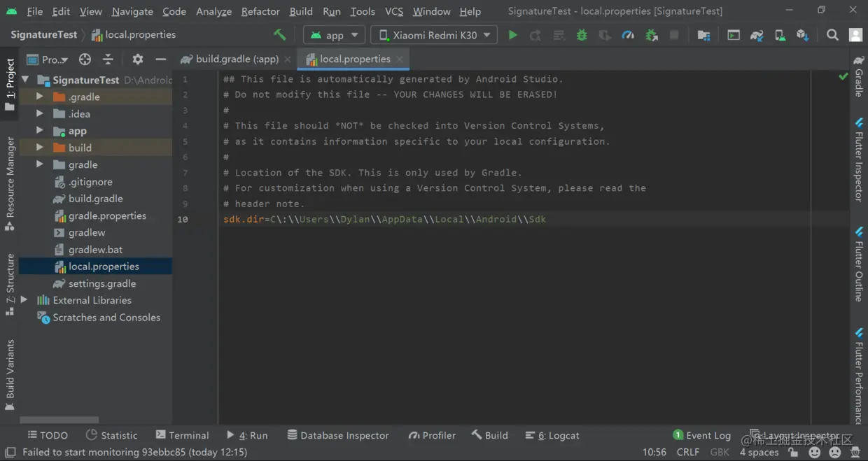This screenshot has height=461, width=868.
Task: Toggle tool window quick access in the bottom-left corner
Action: pos(10,452)
